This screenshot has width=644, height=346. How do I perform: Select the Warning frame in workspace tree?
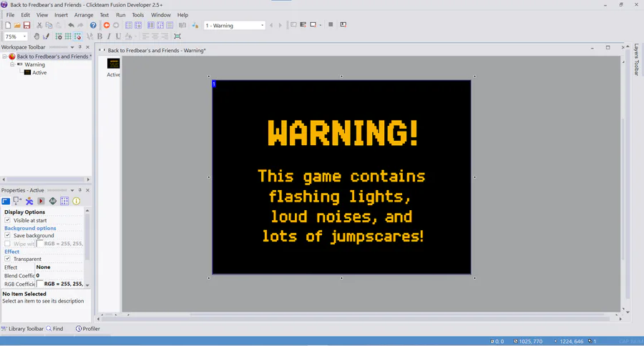31,64
